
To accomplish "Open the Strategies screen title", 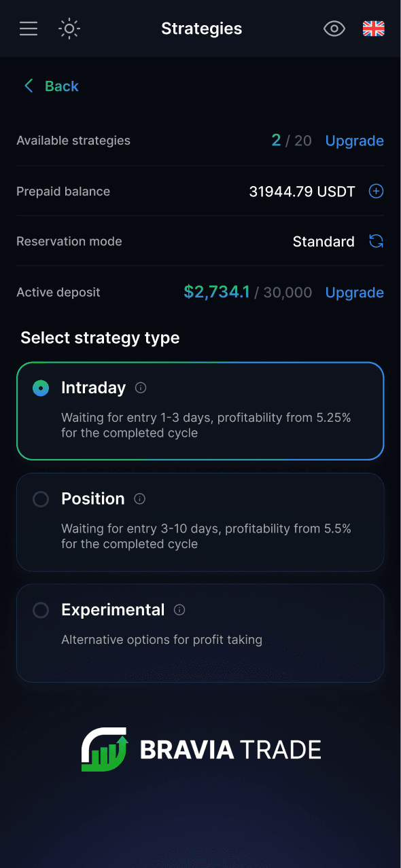I will (201, 29).
